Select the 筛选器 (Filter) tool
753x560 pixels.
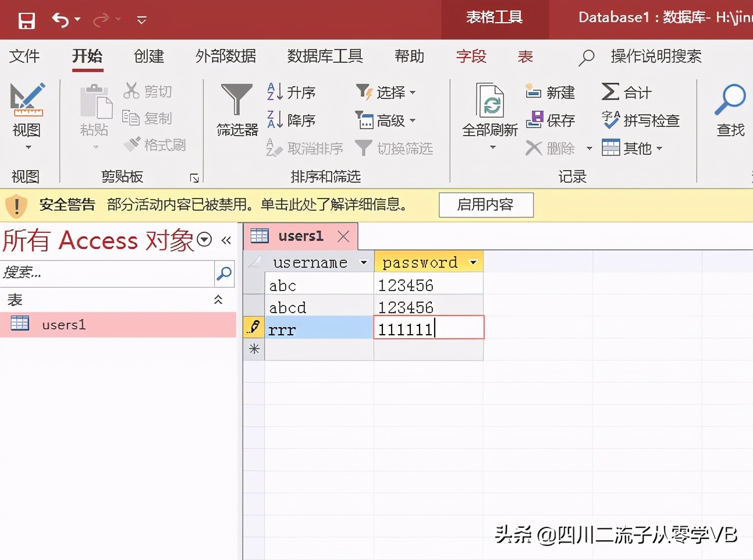tap(236, 111)
